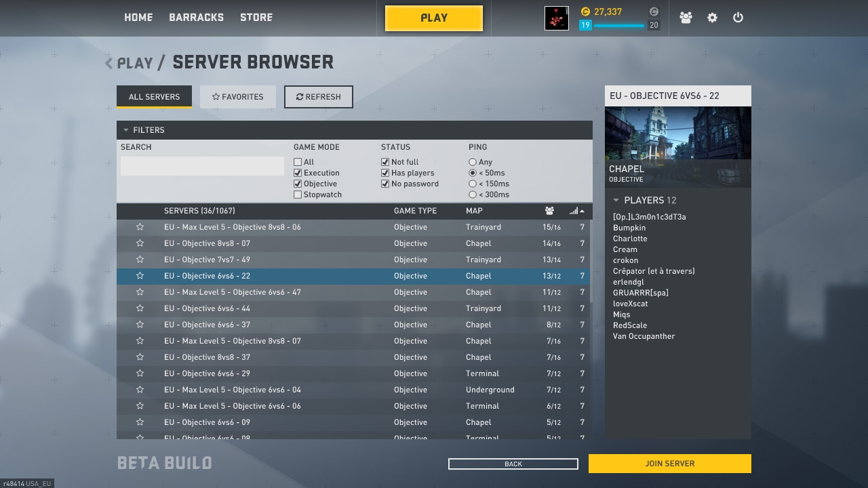Switch to the Favorites tab

pyautogui.click(x=237, y=97)
